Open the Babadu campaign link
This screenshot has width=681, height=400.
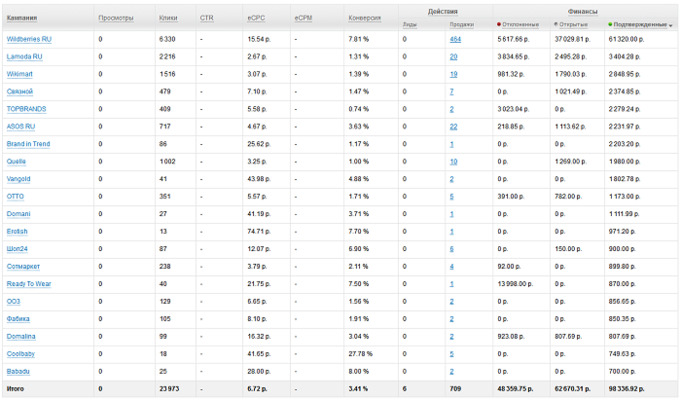[x=18, y=371]
